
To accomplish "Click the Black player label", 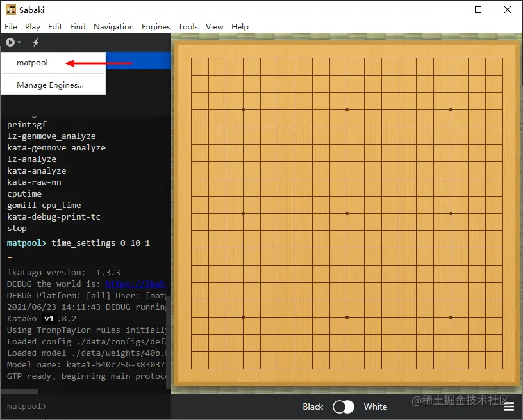I will [x=313, y=407].
